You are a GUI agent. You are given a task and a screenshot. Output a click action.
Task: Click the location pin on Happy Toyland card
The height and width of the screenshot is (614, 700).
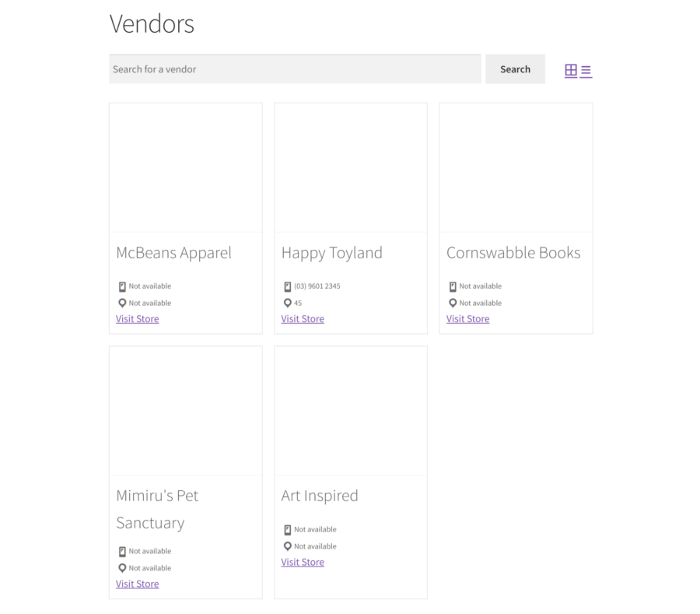[288, 303]
